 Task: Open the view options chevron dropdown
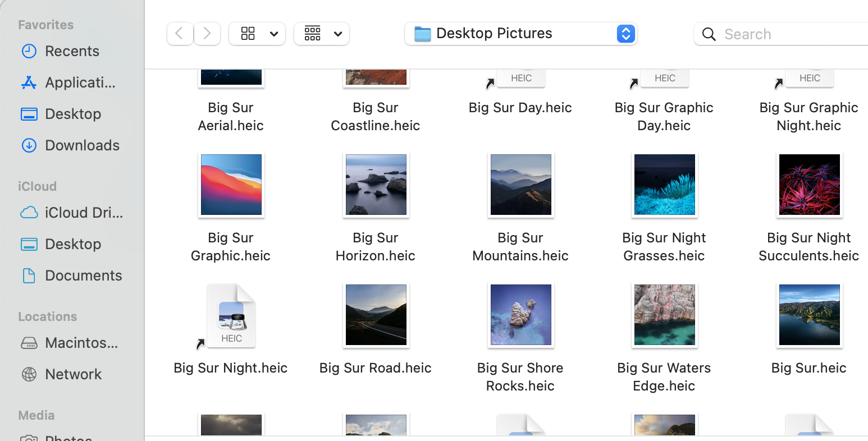pyautogui.click(x=274, y=34)
